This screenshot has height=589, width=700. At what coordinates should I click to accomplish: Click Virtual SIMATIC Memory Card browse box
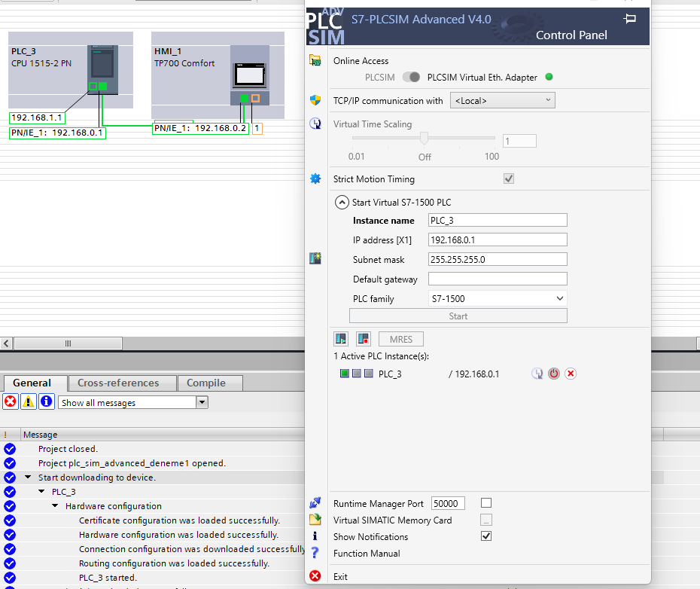click(486, 520)
